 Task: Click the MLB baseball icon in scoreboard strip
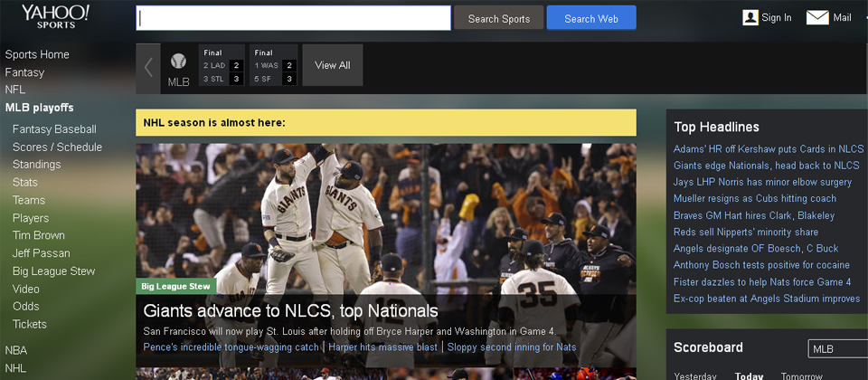coord(178,61)
